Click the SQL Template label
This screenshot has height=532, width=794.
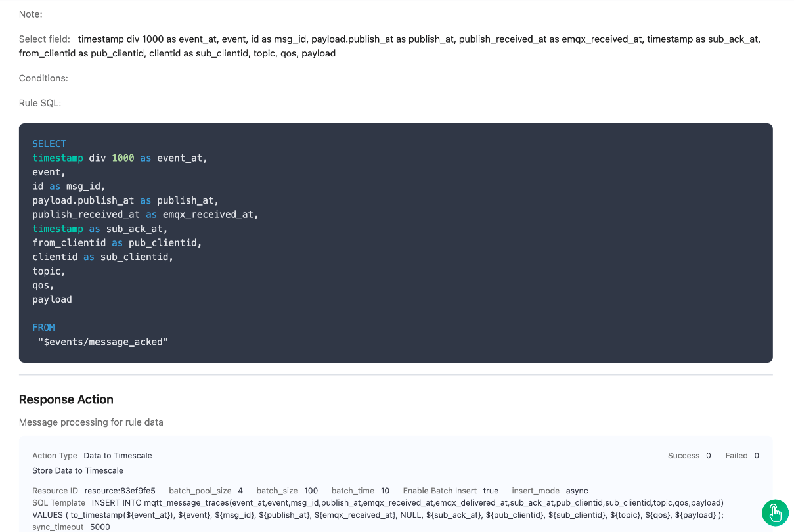click(x=59, y=502)
